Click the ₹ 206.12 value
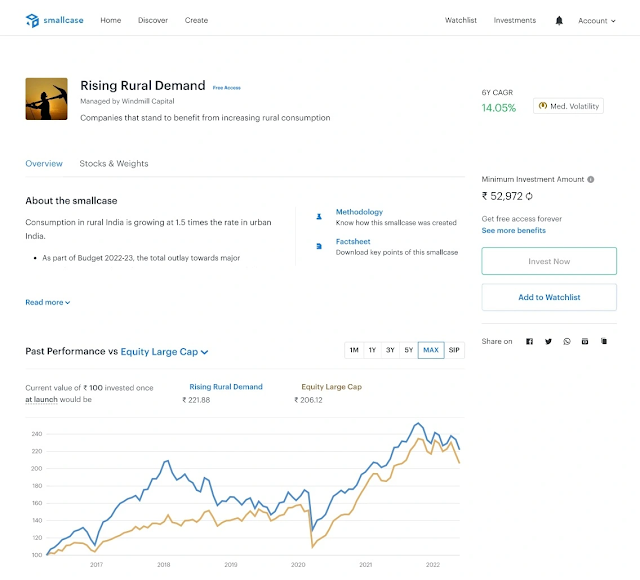The height and width of the screenshot is (580, 640). (308, 400)
